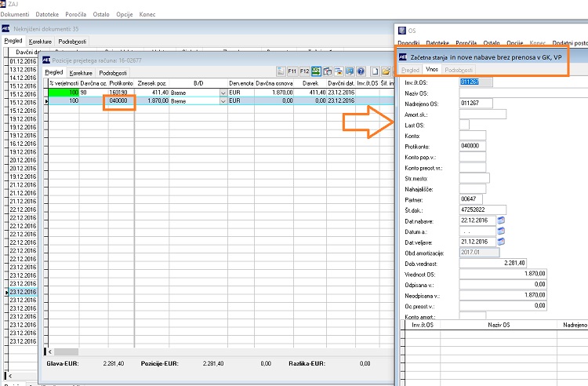Expand B/D dropdown in selected 040000 row
Image resolution: width=588 pixels, height=386 pixels.
(x=223, y=101)
